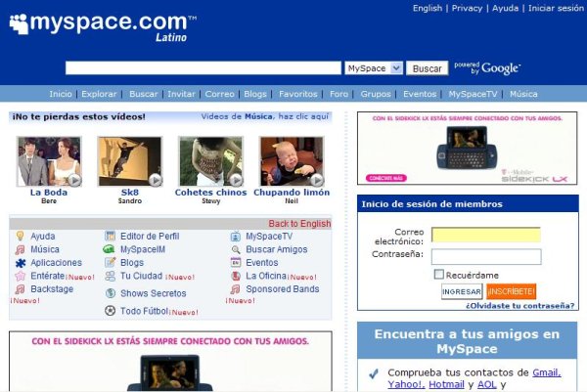
Task: Click the MySpaceIM green phone icon
Action: click(109, 249)
